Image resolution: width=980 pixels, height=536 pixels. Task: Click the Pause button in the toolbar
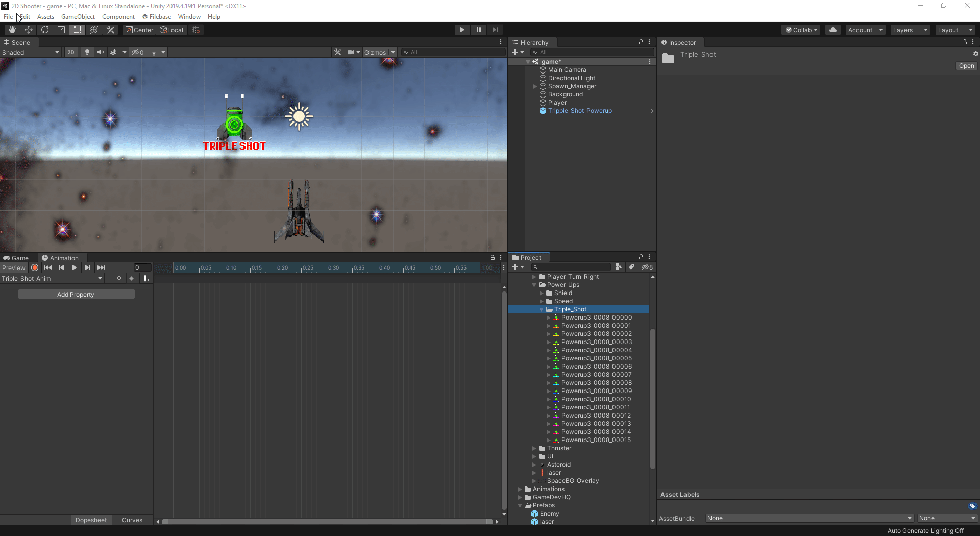[478, 30]
